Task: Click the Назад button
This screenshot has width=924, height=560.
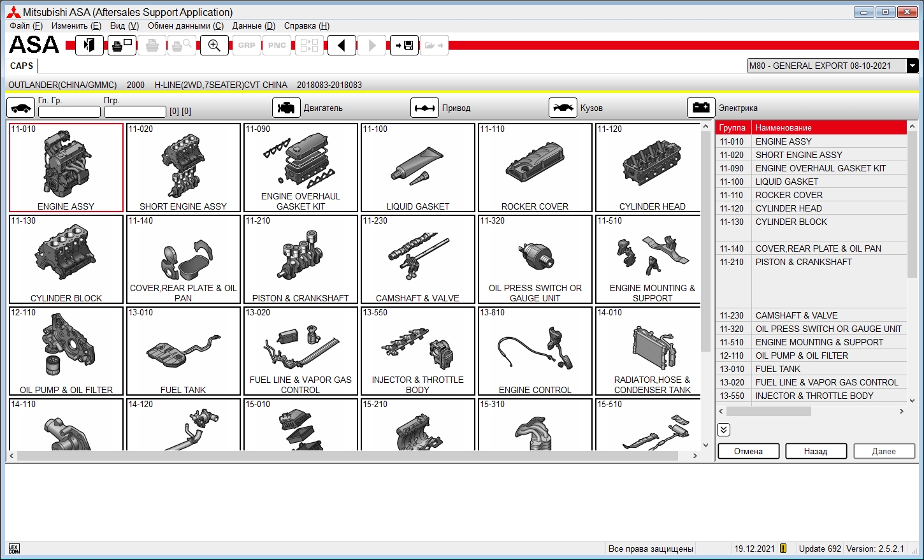Action: pyautogui.click(x=816, y=451)
